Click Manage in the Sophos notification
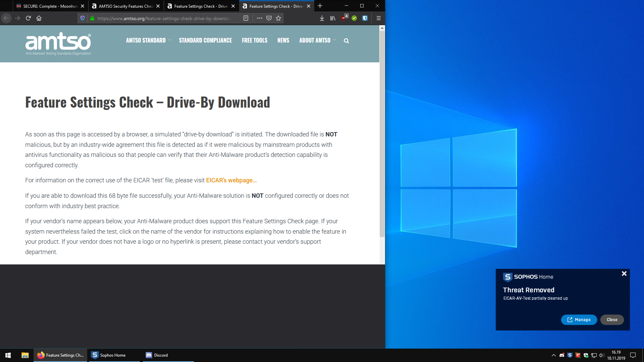The height and width of the screenshot is (362, 644). (579, 320)
